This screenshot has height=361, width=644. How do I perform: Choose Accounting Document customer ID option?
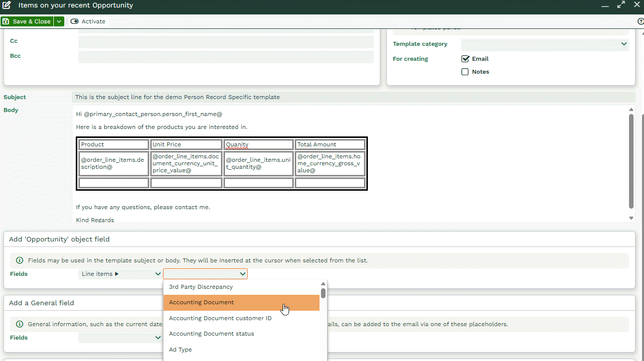(242, 318)
